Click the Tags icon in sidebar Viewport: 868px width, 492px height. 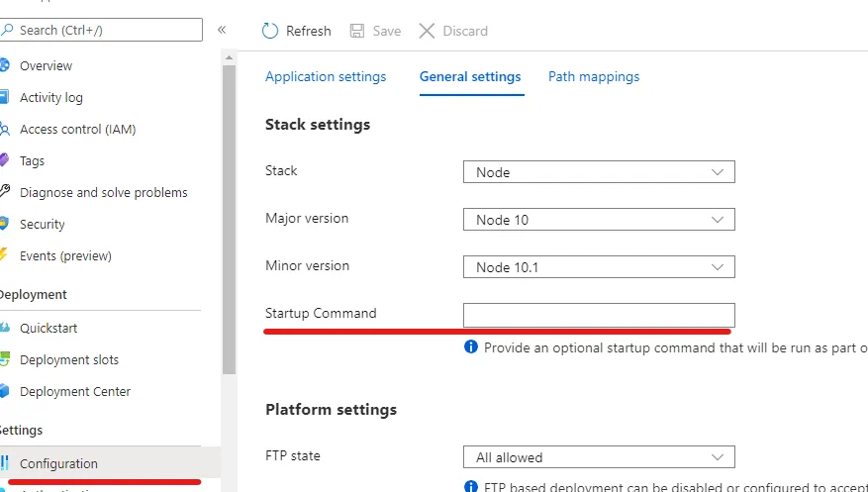4,160
